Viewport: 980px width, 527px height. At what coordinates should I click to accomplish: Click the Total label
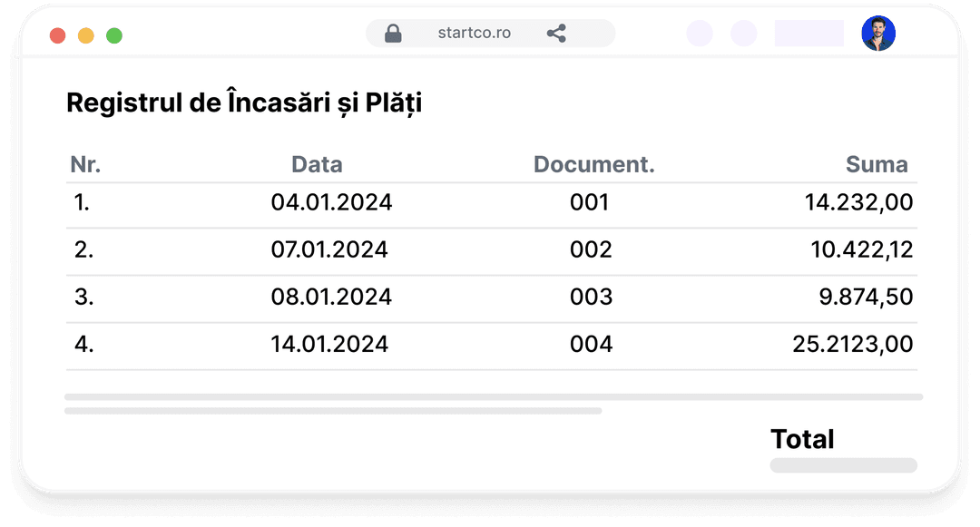pyautogui.click(x=802, y=439)
